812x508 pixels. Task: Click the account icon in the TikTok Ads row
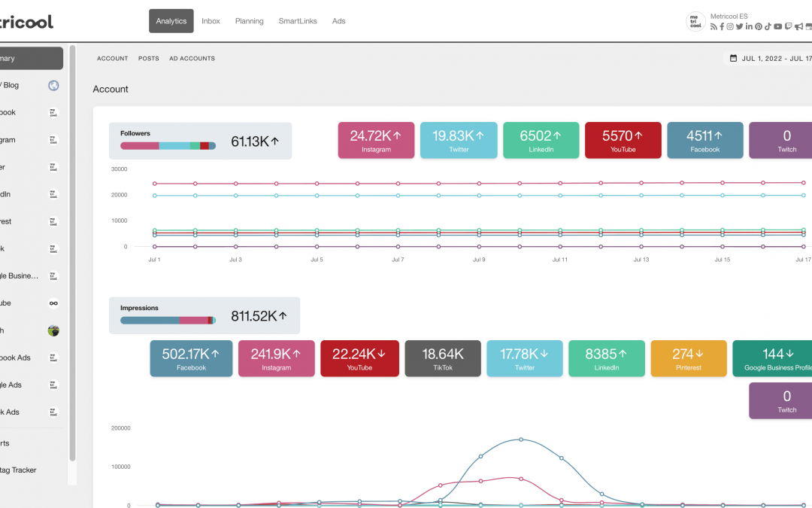click(53, 412)
